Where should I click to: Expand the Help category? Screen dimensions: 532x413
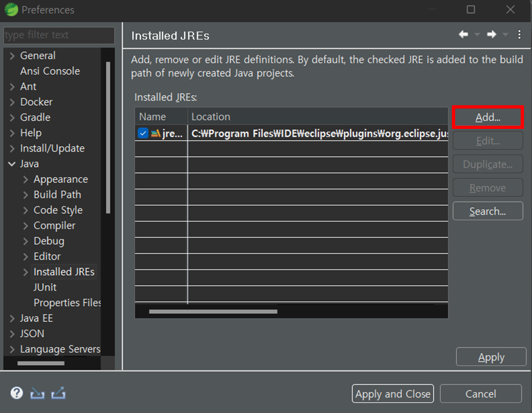coord(12,133)
